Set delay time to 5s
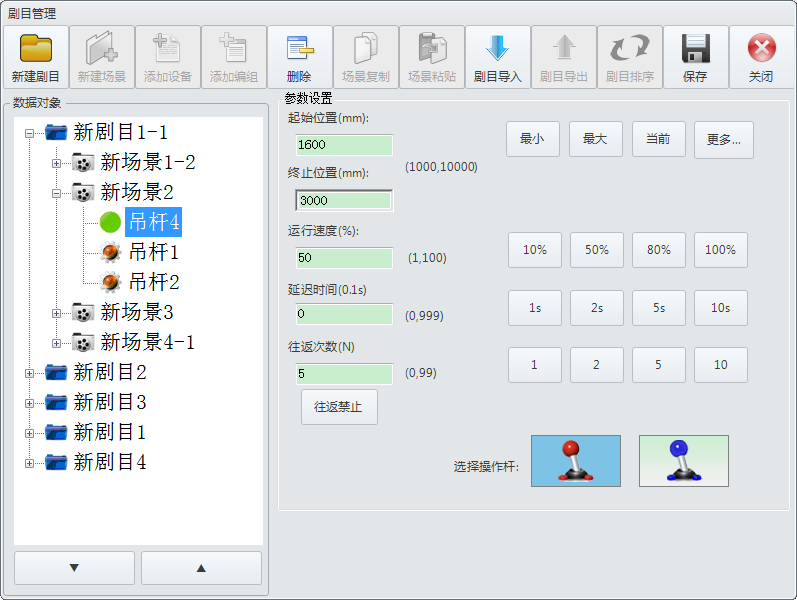Viewport: 797px width, 600px height. (658, 308)
